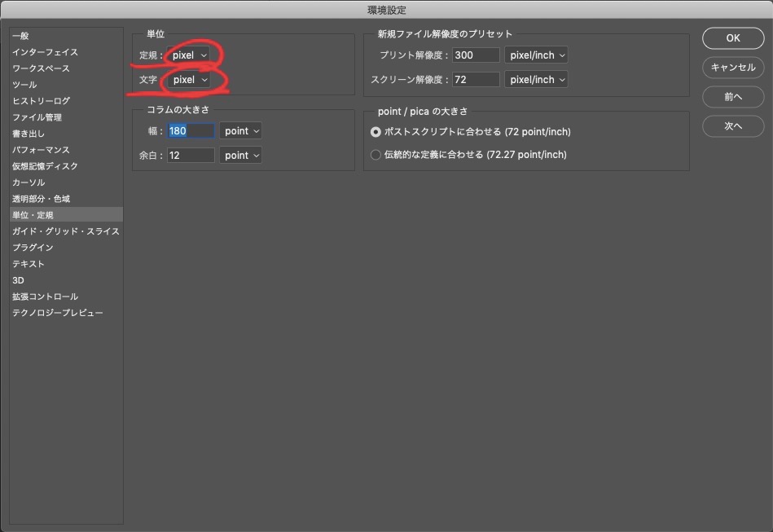
Task: Advance using the 次へ button
Action: (732, 125)
